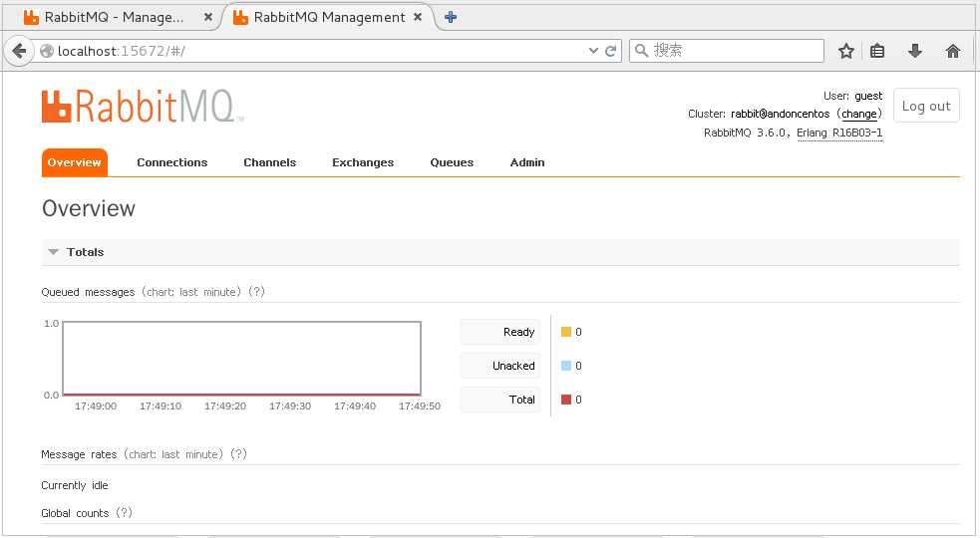Close the 'RabbitMQ Management' tab

(418, 18)
